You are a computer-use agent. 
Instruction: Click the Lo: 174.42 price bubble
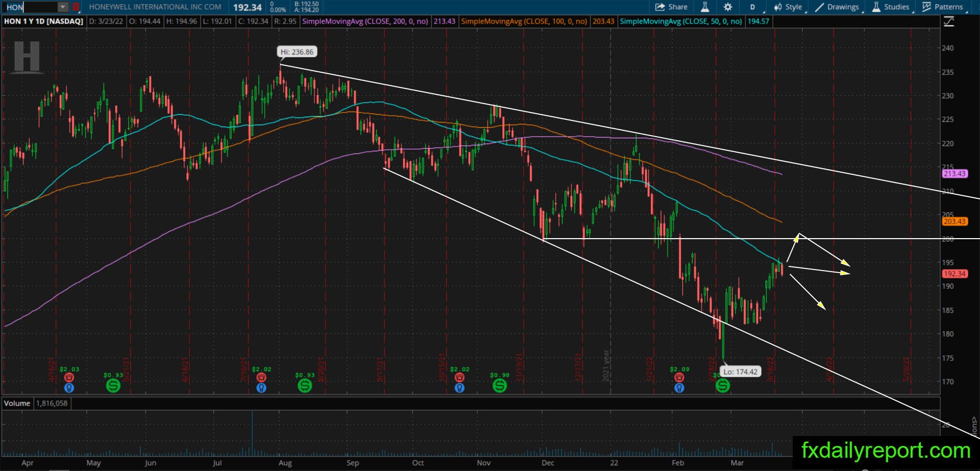[x=740, y=372]
